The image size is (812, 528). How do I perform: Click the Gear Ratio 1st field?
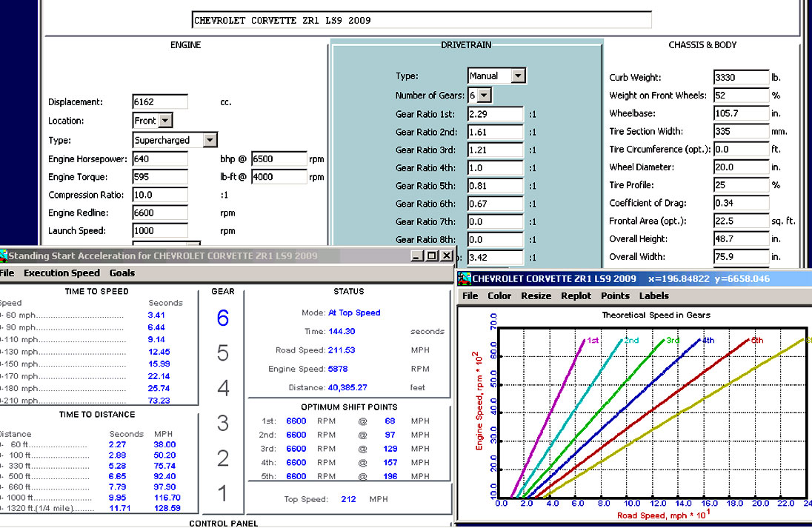coord(495,114)
